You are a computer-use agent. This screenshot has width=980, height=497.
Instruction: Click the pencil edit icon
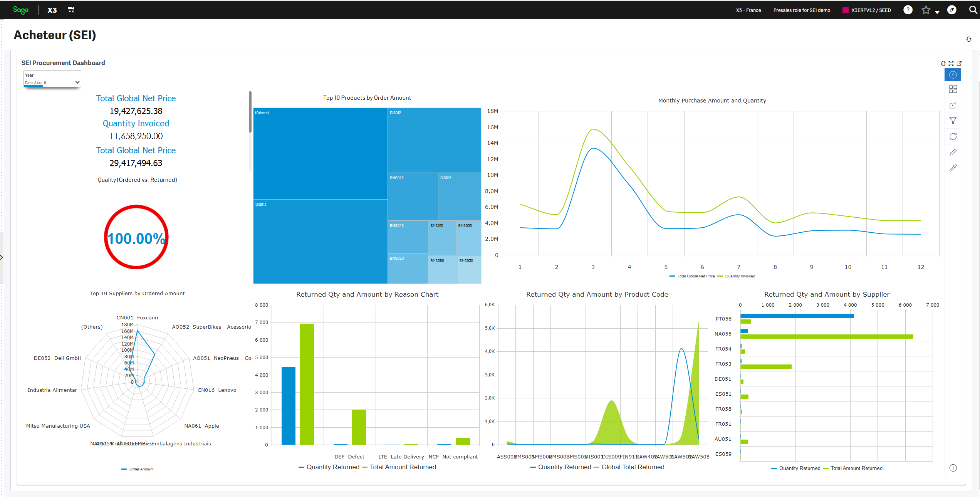(953, 153)
